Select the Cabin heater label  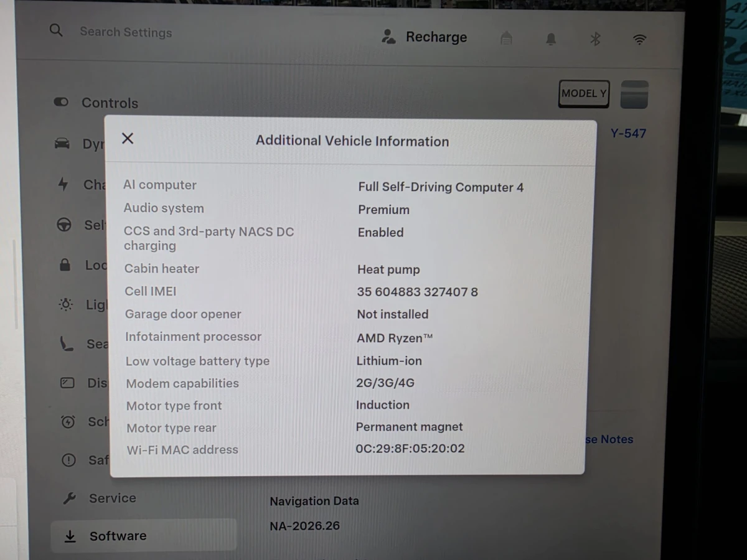click(x=162, y=269)
